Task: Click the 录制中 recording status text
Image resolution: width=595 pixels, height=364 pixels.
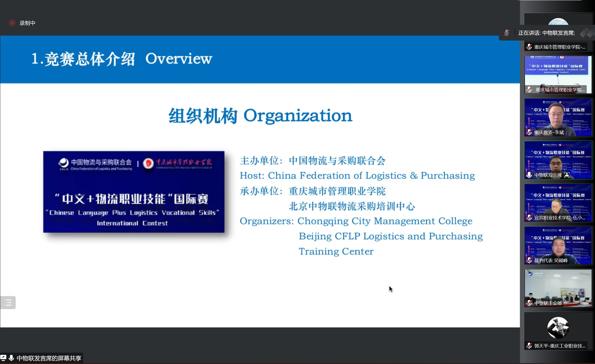Action: (27, 23)
